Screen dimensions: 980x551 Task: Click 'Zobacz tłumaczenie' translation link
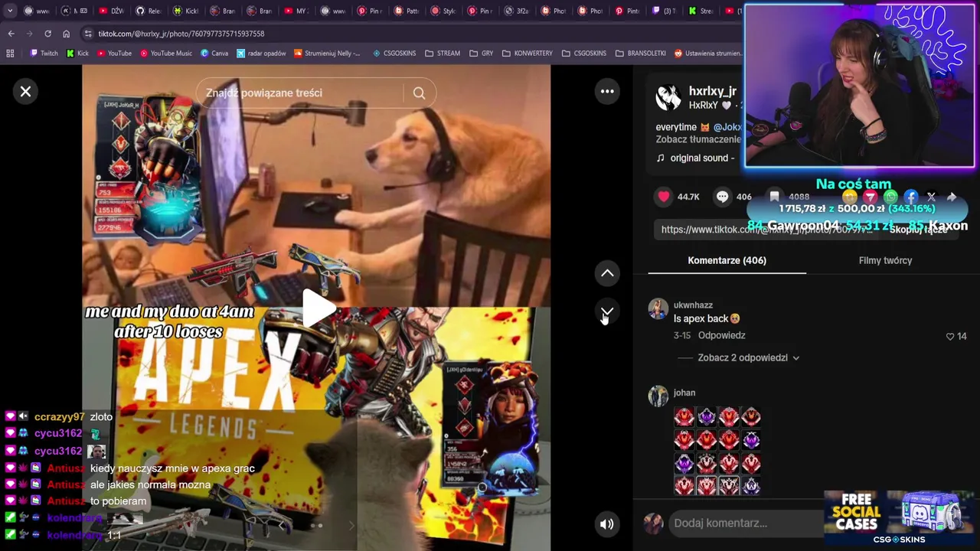point(697,139)
